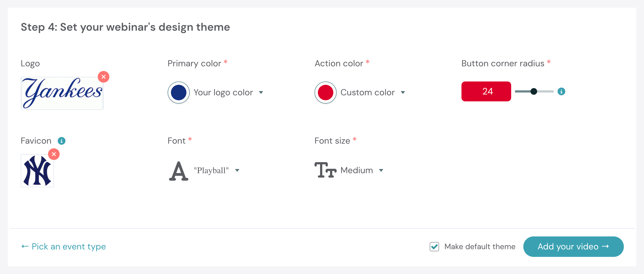The width and height of the screenshot is (644, 274).
Task: Click the Favicon info icon
Action: click(62, 141)
